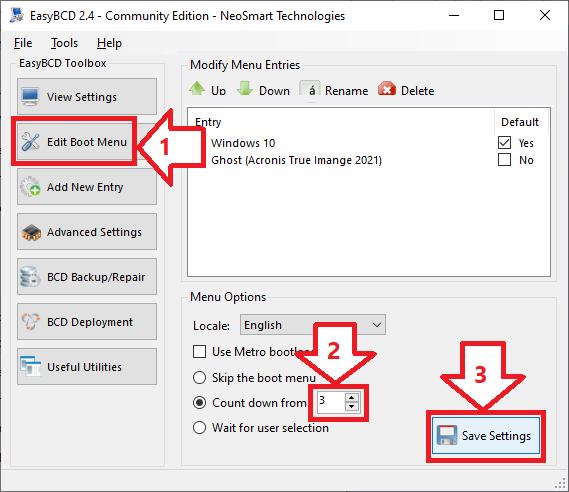Select Ghost (Acronis True Imange 2021) entry
This screenshot has width=569, height=492.
pyautogui.click(x=296, y=160)
